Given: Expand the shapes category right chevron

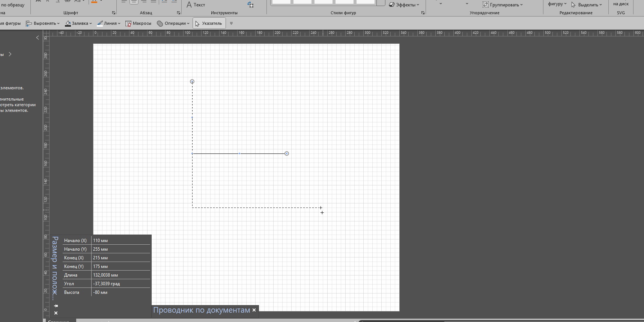Looking at the screenshot, I should pyautogui.click(x=10, y=54).
